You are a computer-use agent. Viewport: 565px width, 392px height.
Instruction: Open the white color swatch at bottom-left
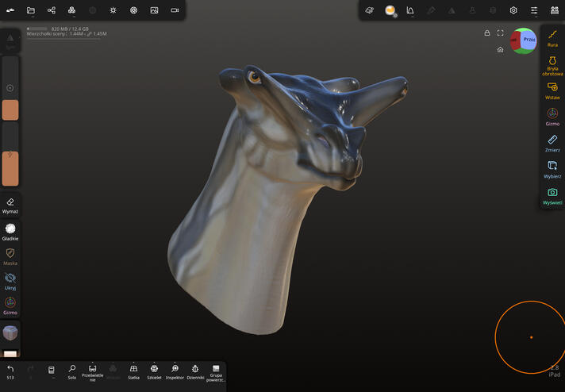[10, 353]
